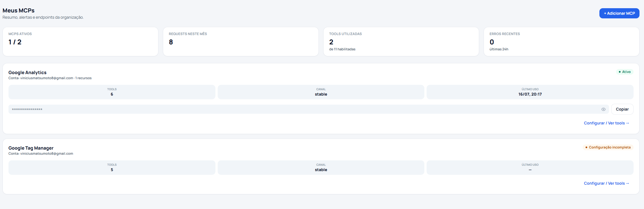Select the Google Tag Manager title
Screen dimensions: 644x209
[x=31, y=148]
